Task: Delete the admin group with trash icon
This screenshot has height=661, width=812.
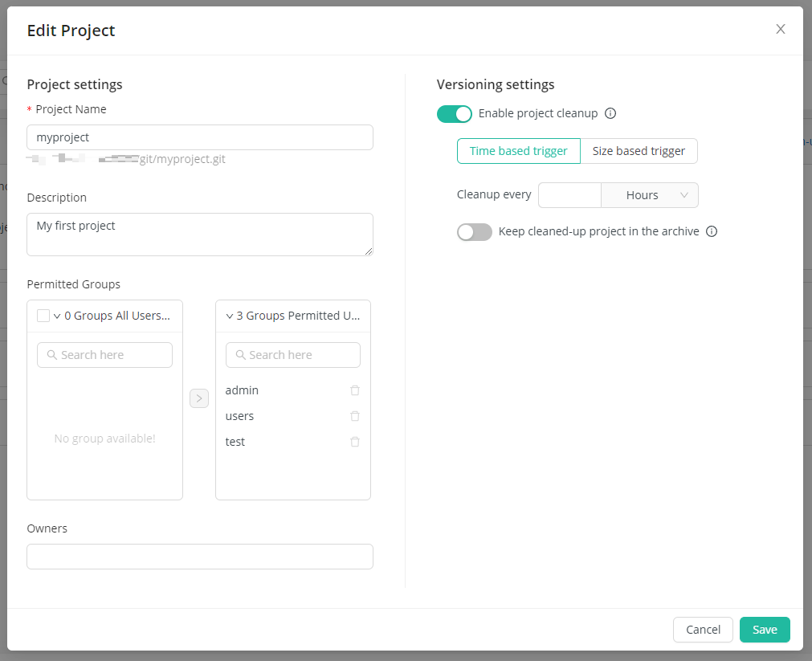Action: pos(355,390)
